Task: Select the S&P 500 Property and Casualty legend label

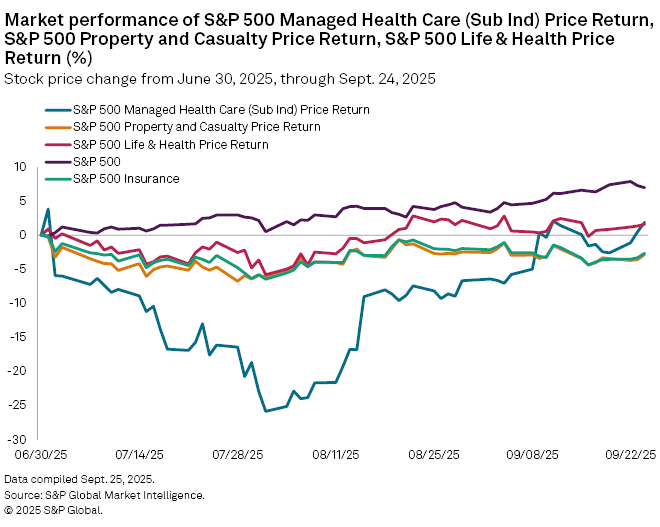Action: (196, 127)
